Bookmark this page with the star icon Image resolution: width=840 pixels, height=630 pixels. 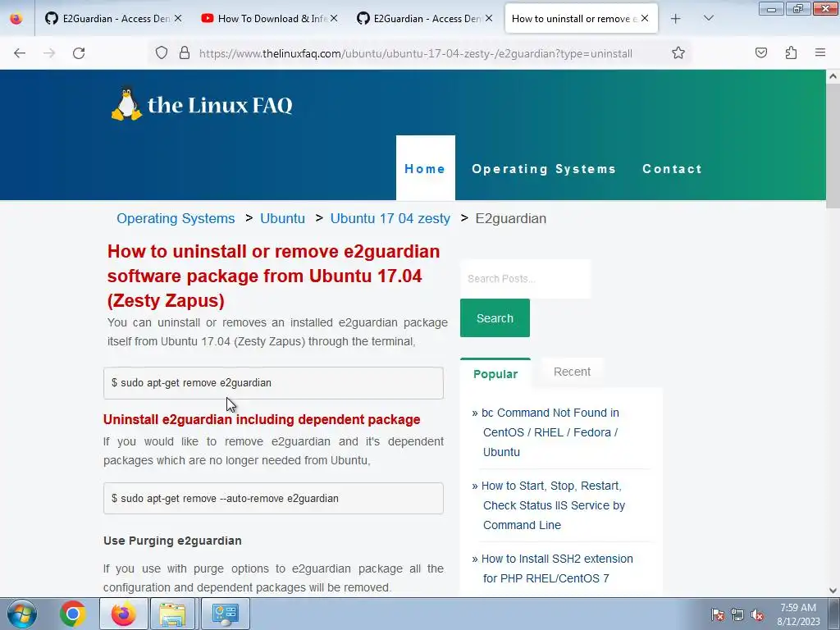678,53
